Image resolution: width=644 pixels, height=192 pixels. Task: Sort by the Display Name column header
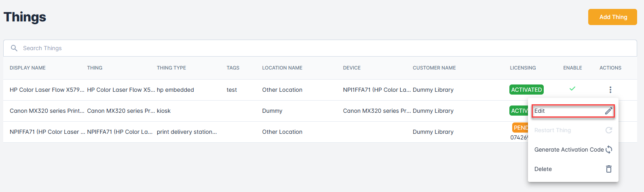tap(27, 68)
